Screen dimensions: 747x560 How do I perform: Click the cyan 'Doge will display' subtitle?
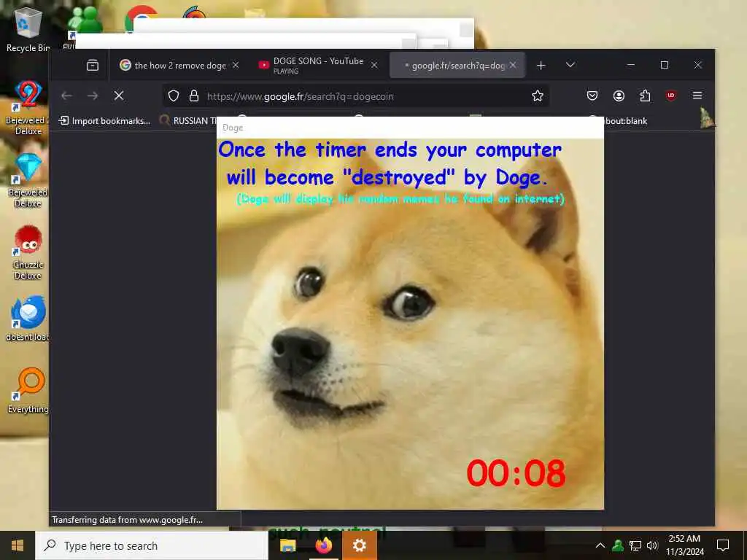pyautogui.click(x=400, y=198)
